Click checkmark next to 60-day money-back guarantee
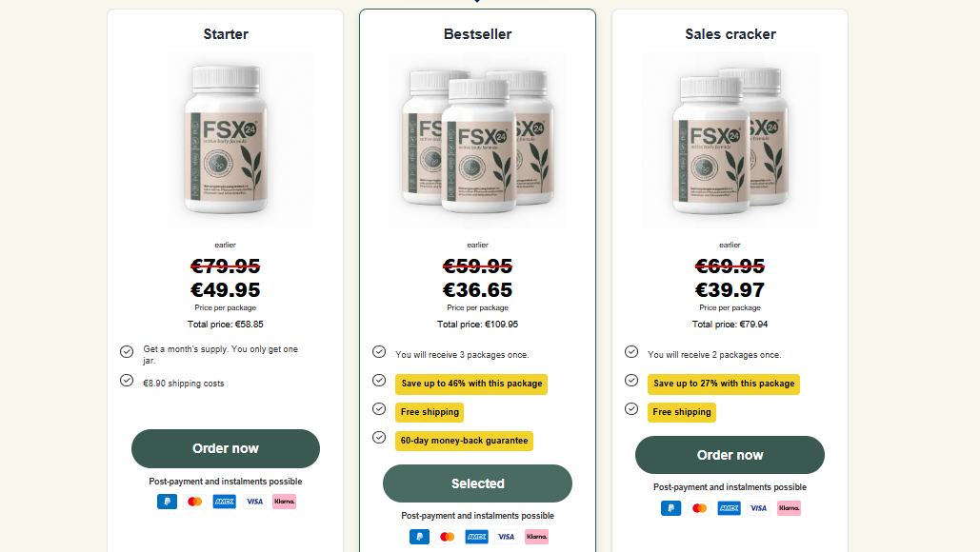 click(379, 438)
